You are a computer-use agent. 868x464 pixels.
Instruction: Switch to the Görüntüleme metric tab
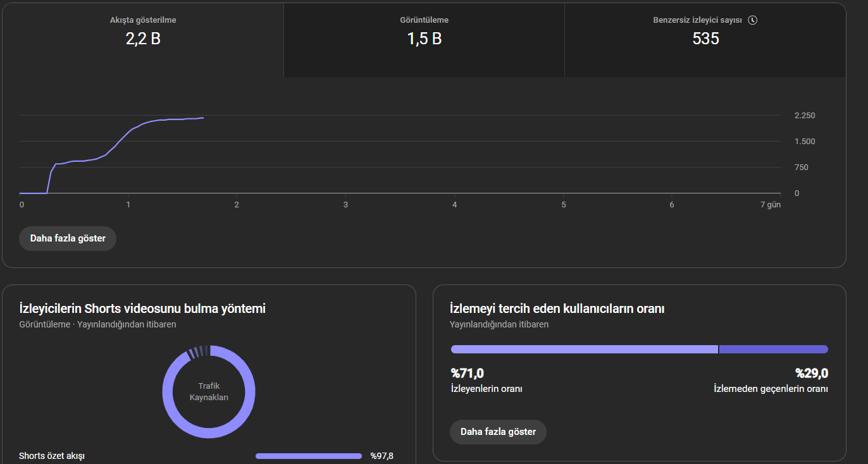(x=424, y=40)
